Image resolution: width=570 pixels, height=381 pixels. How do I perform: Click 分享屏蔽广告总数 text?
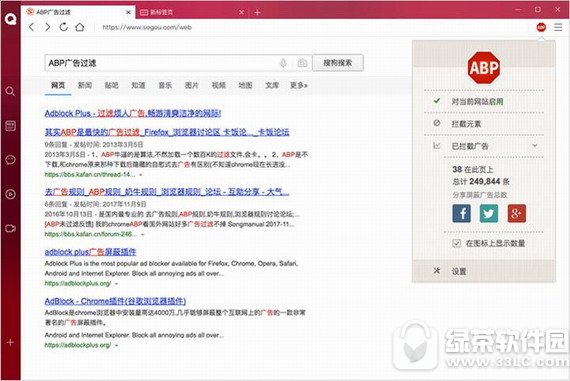coord(480,195)
